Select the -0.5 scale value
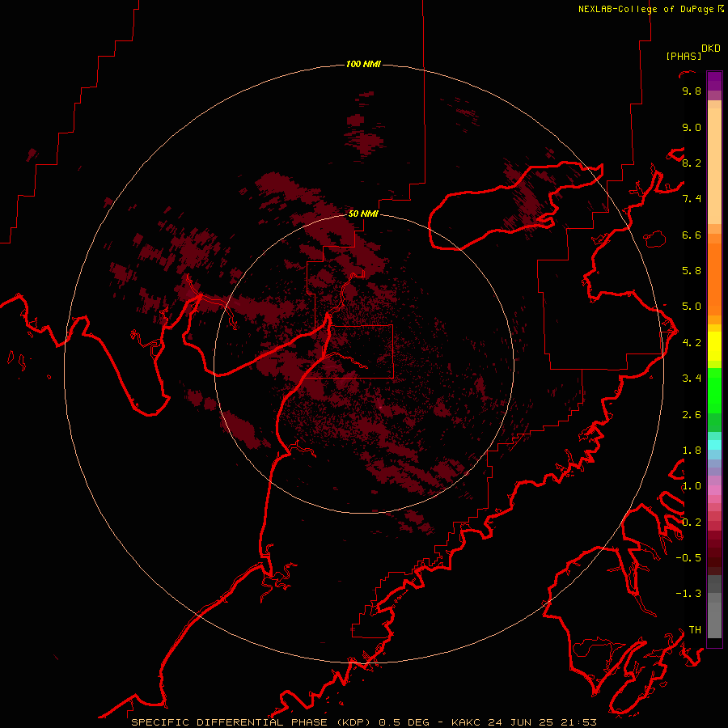 pos(688,558)
